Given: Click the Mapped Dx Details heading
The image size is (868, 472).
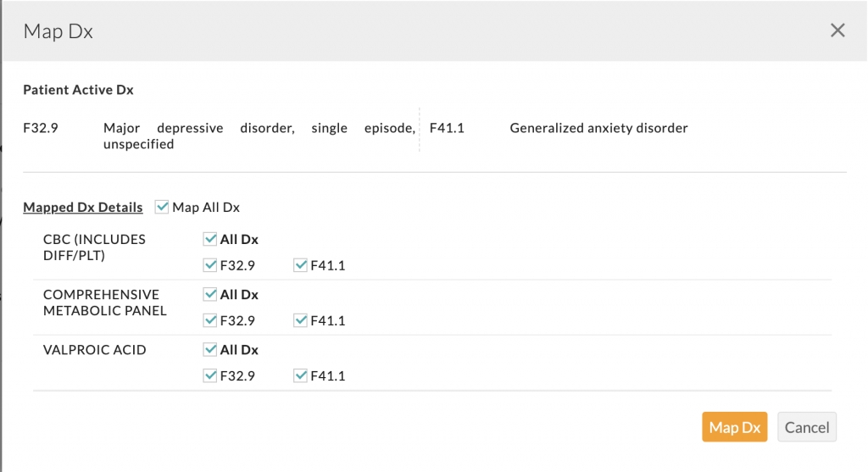Looking at the screenshot, I should (x=83, y=208).
